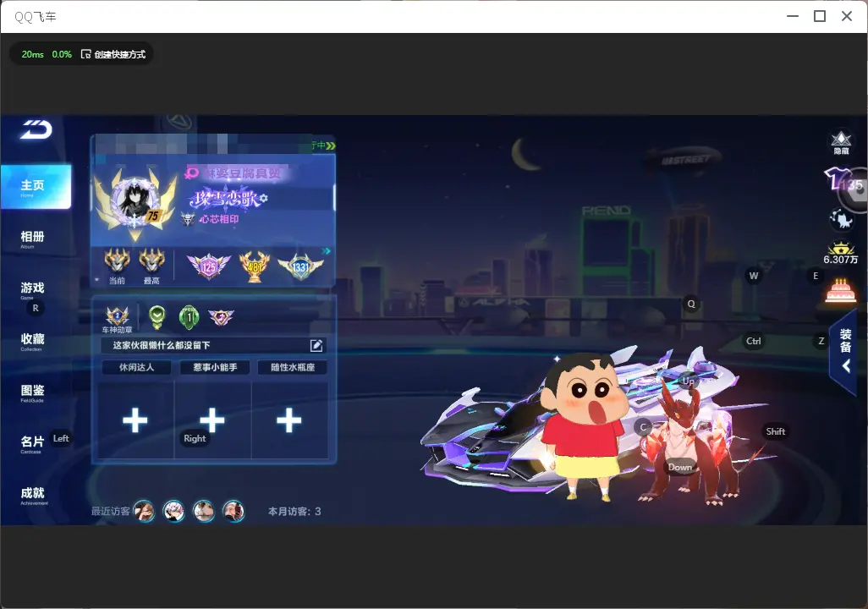Image resolution: width=868 pixels, height=609 pixels.
Task: Click the green chevron medal with star
Action: 157,316
